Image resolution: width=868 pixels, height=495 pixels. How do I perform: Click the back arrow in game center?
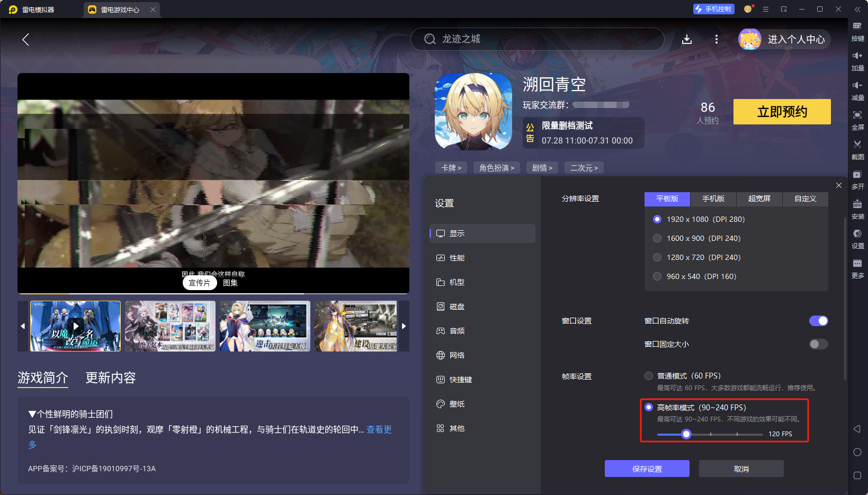pos(25,39)
